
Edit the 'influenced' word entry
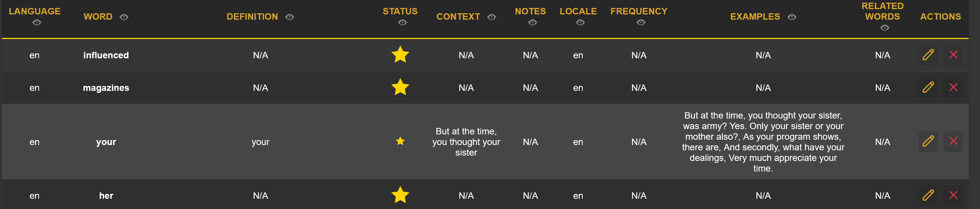[x=928, y=55]
